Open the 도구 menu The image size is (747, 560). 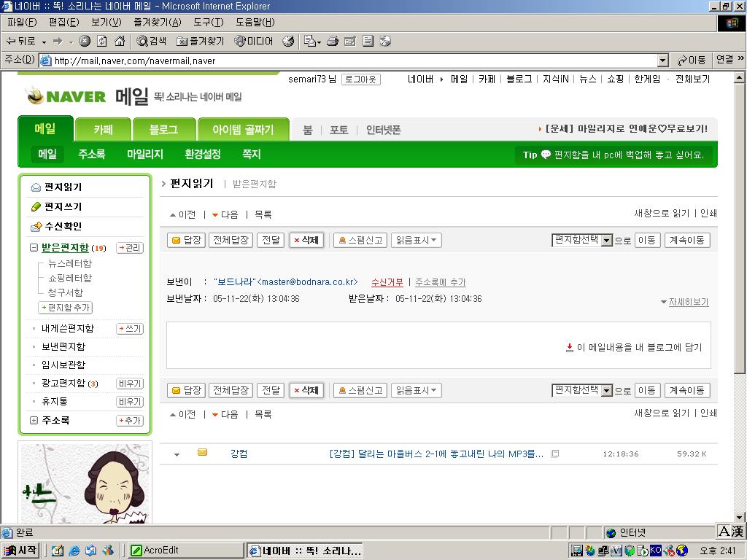[x=208, y=23]
